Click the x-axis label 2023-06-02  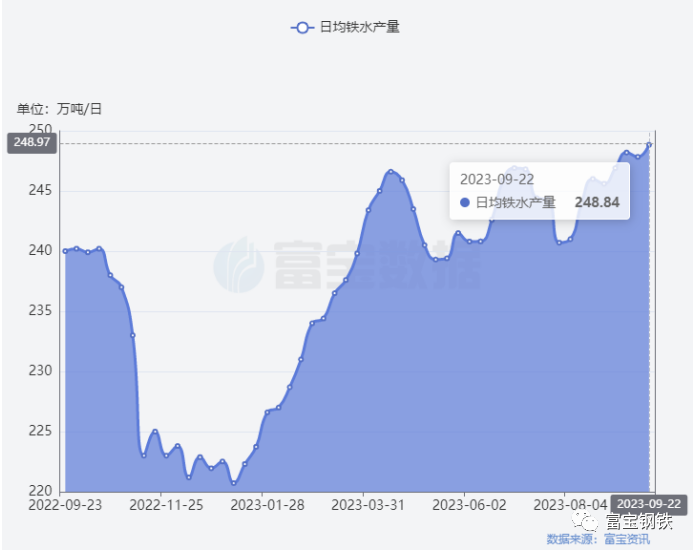click(x=469, y=505)
